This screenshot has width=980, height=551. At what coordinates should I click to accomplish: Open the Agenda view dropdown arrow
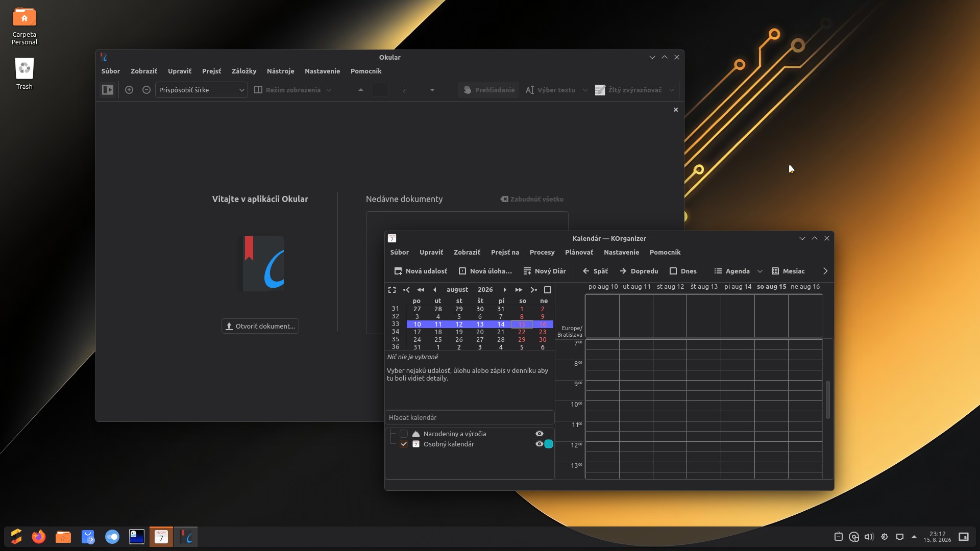pos(760,271)
